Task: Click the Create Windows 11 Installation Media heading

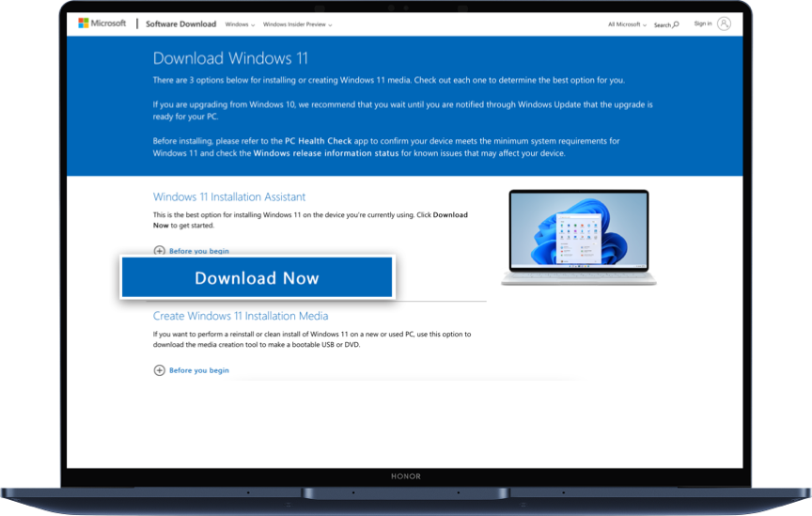Action: click(241, 316)
